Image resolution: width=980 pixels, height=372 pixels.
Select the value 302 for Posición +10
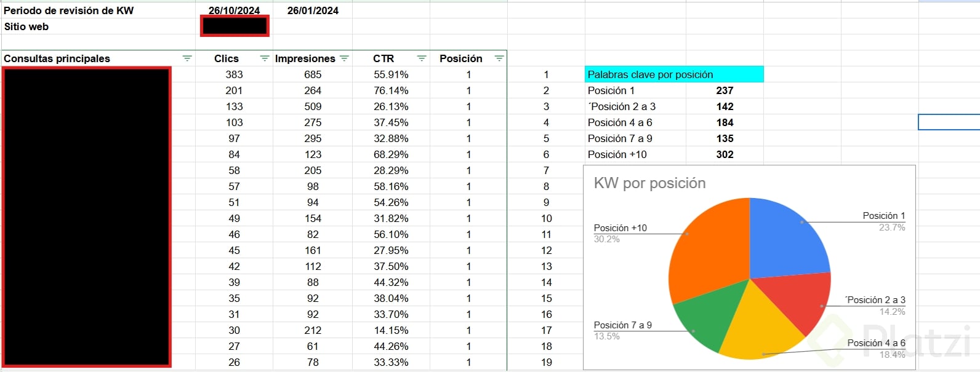coord(725,154)
